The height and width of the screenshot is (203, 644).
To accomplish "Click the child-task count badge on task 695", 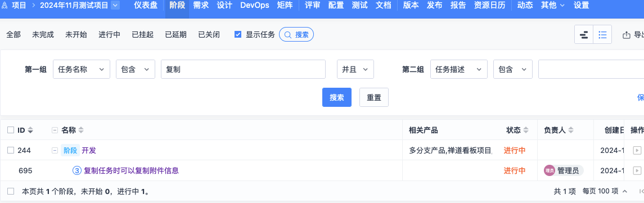I will [x=77, y=170].
